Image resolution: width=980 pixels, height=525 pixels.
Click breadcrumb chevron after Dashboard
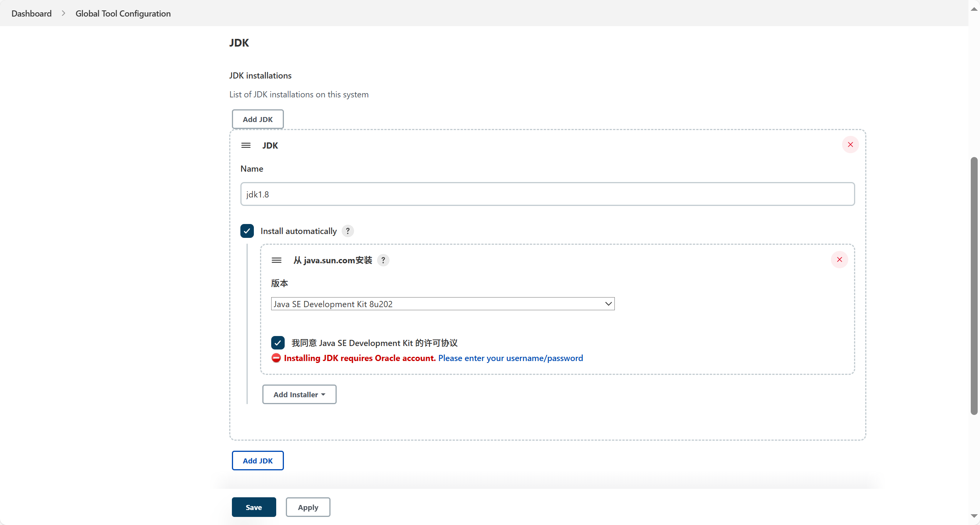click(x=64, y=13)
